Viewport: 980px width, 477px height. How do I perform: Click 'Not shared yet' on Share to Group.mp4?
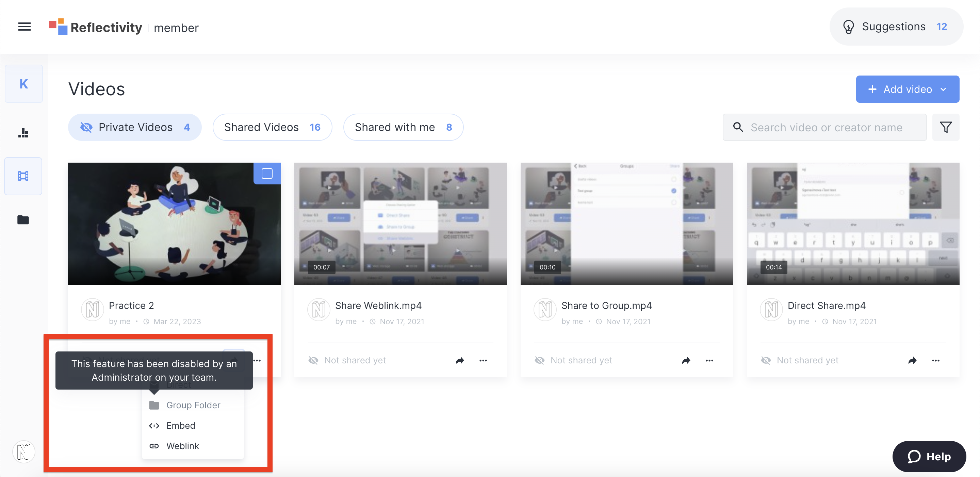click(x=581, y=360)
